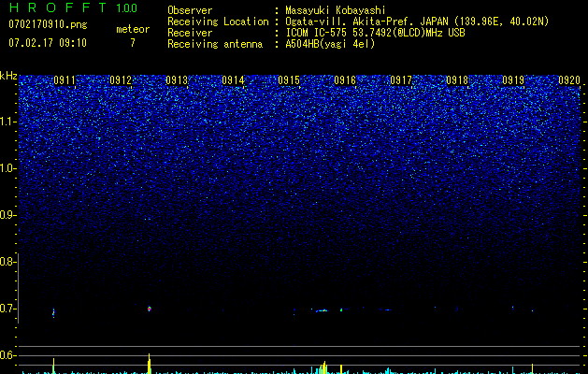Click the 0.6 kHz frequency axis label
588x374 pixels.
coord(8,355)
